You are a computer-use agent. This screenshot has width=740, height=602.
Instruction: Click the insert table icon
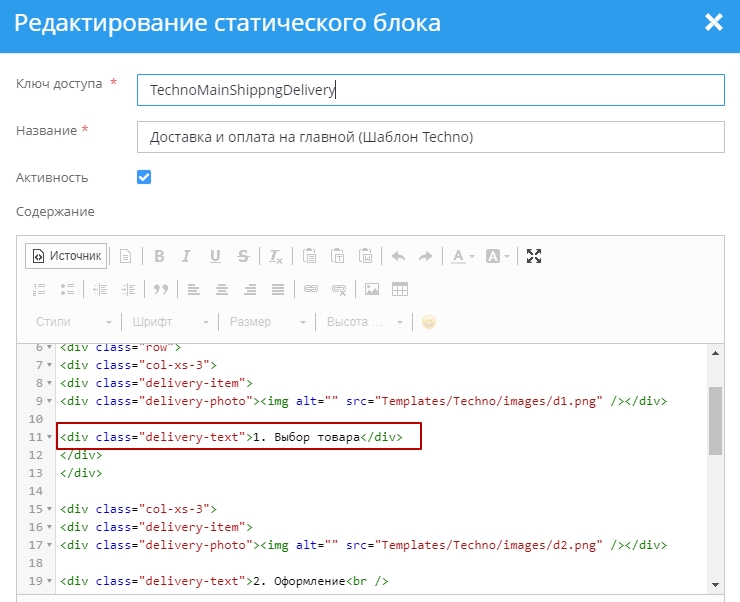click(x=400, y=289)
